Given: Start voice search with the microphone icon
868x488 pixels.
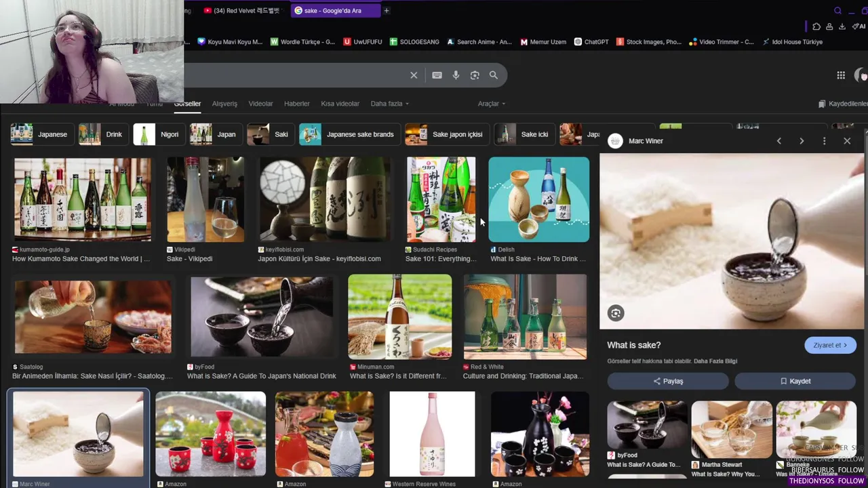Looking at the screenshot, I should [x=456, y=75].
